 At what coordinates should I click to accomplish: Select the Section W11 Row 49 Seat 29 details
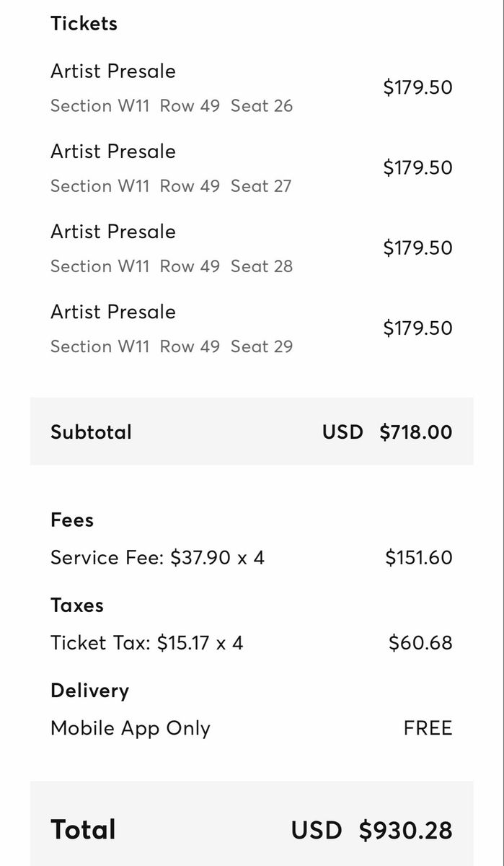pos(172,346)
